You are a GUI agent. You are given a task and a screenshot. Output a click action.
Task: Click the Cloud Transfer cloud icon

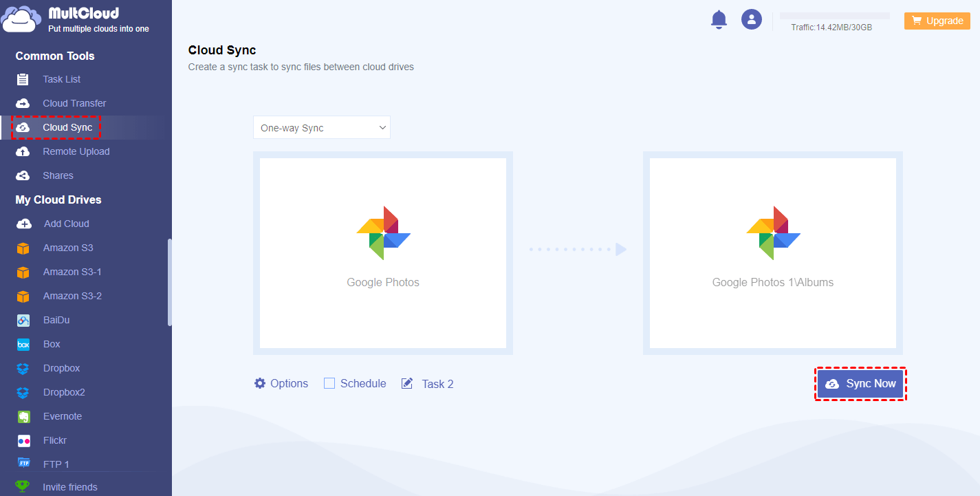(23, 103)
